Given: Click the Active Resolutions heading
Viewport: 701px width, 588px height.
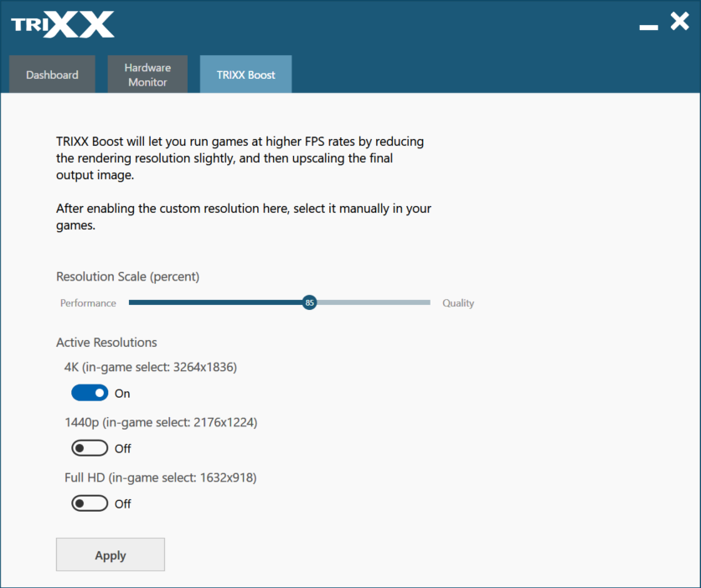Looking at the screenshot, I should 106,343.
